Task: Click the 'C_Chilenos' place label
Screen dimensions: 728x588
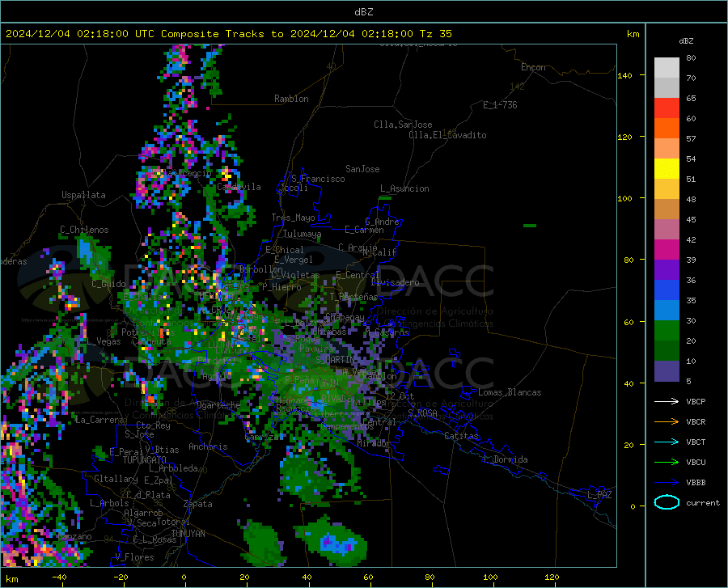Action: (84, 230)
